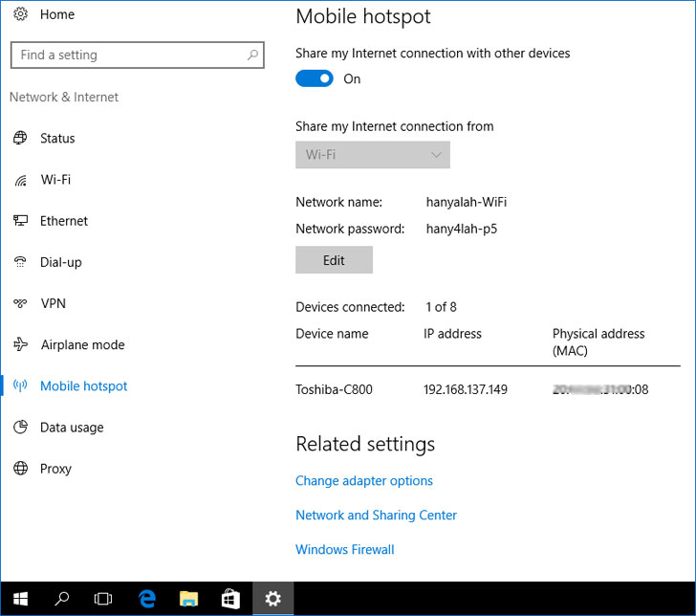Open the Store app from taskbar
This screenshot has width=696, height=616.
[x=230, y=599]
